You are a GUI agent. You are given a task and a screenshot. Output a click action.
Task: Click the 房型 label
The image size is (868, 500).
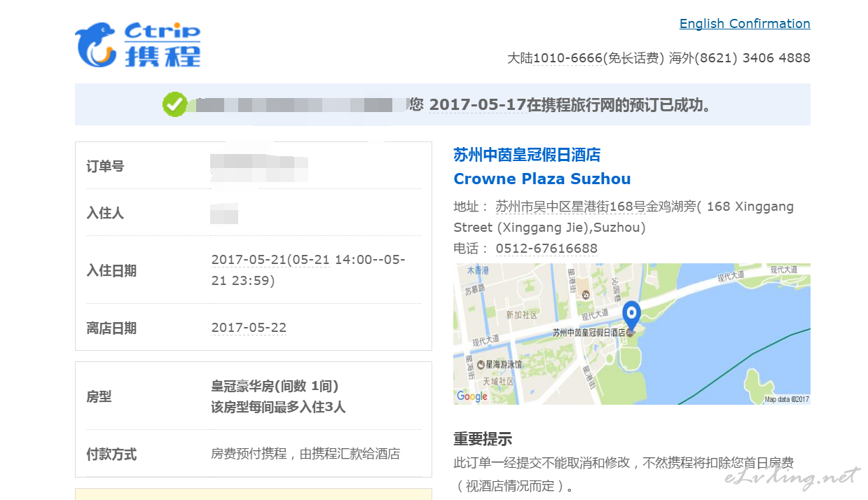coord(99,397)
